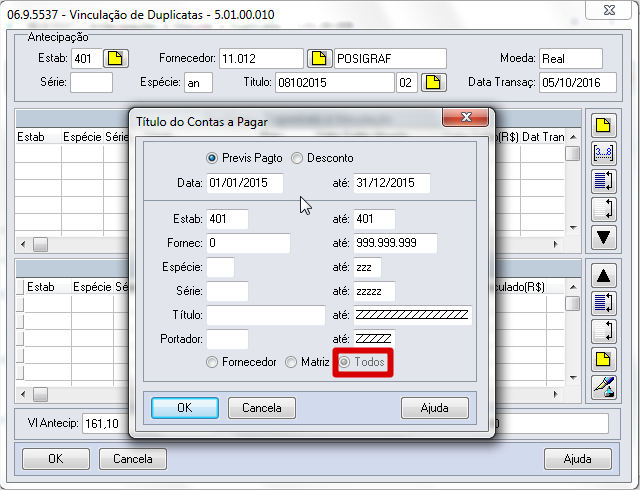Click Ajuda in the Vinculação de Duplicatas window
640x490 pixels.
(x=578, y=459)
